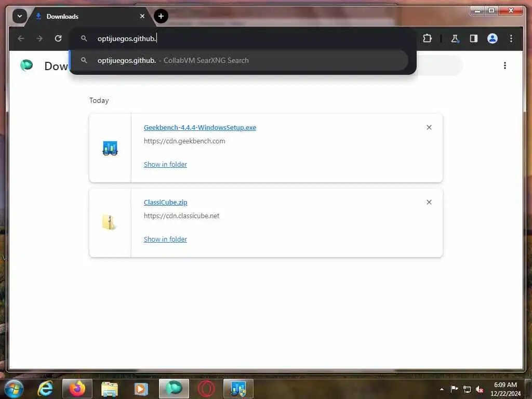
Task: Click the browser logo beside Downloads heading
Action: click(26, 65)
